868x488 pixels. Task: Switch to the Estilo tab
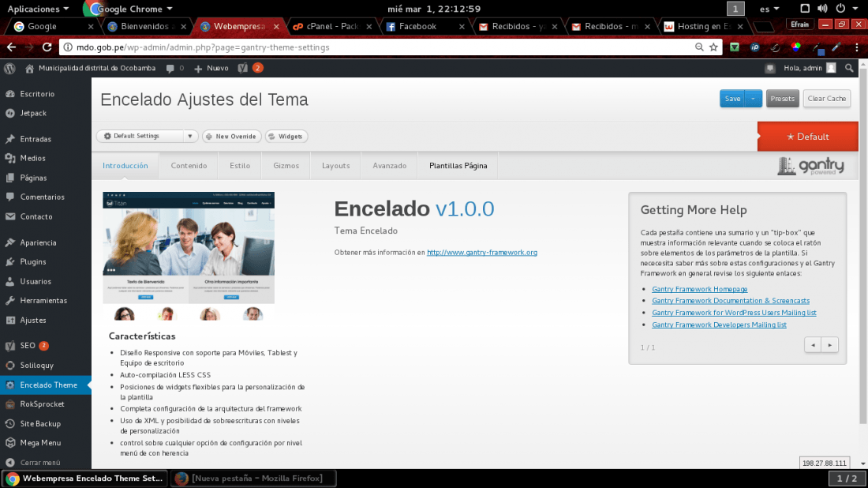click(240, 166)
